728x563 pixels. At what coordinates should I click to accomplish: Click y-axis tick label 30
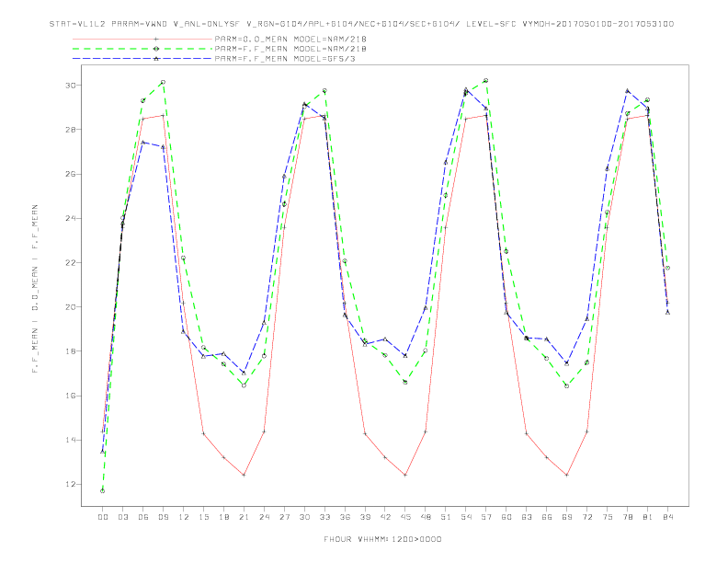click(71, 86)
